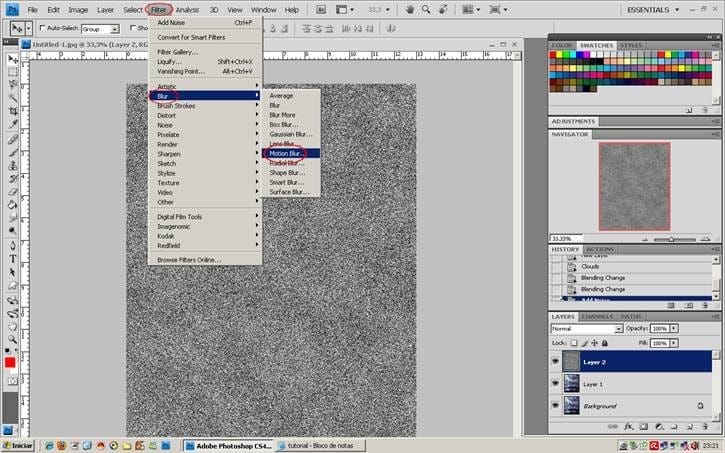Screen dimensions: 725x453
Task: Create new snapshot in History panel
Action: pos(689,306)
